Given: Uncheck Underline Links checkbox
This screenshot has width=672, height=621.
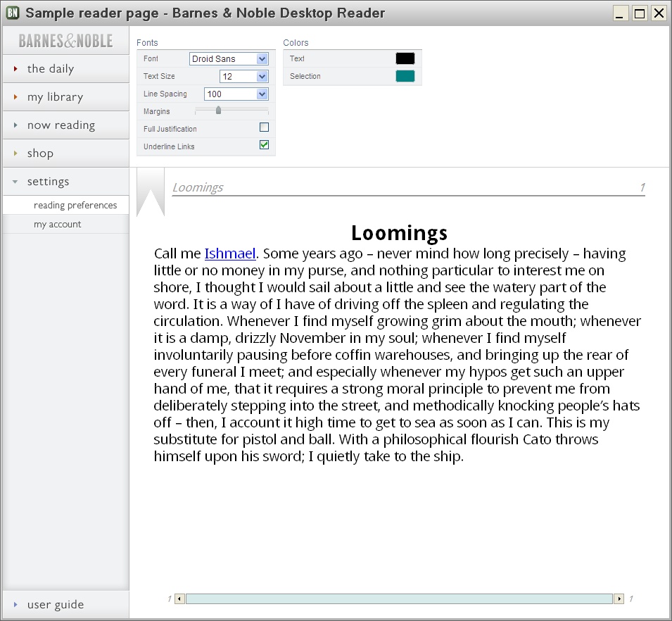Looking at the screenshot, I should (x=265, y=145).
